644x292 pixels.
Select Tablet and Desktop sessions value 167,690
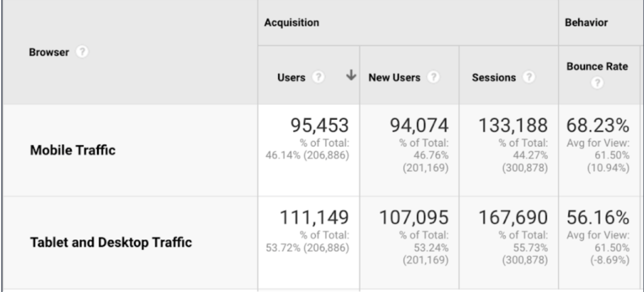(x=513, y=217)
